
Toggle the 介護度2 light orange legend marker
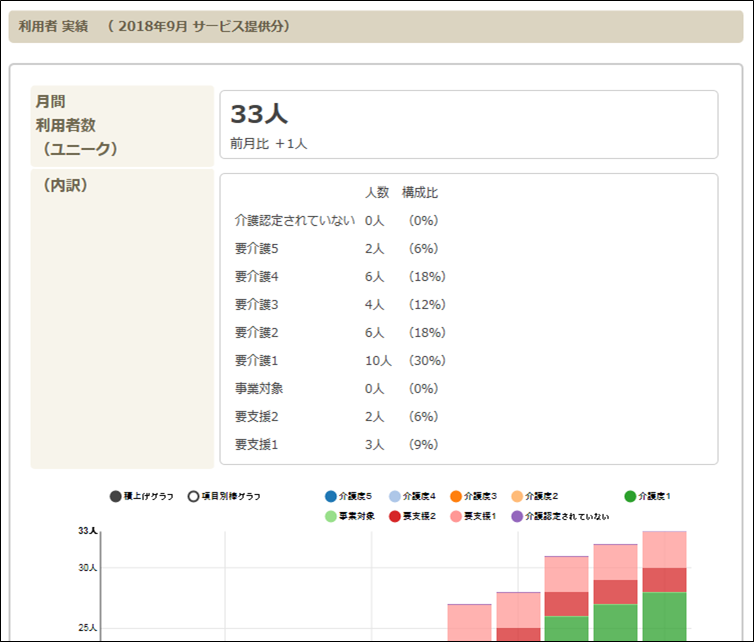coord(517,496)
